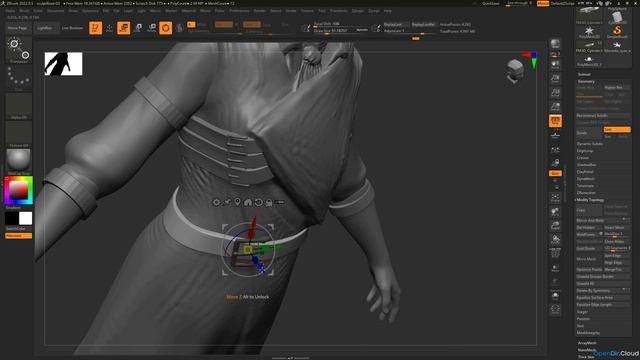Viewport: 640px width, 360px height.
Task: Expand ZRemesher section
Action: [x=586, y=193]
